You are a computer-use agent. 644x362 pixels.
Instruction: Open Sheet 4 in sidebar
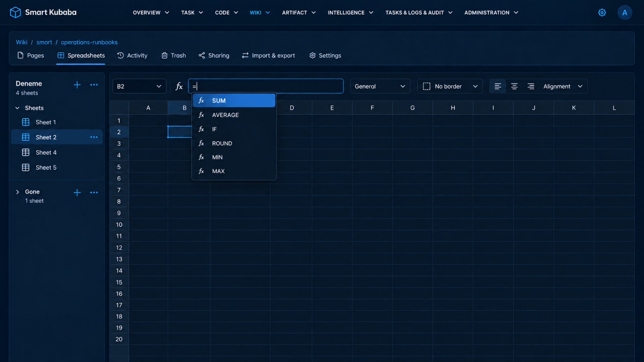(57, 153)
